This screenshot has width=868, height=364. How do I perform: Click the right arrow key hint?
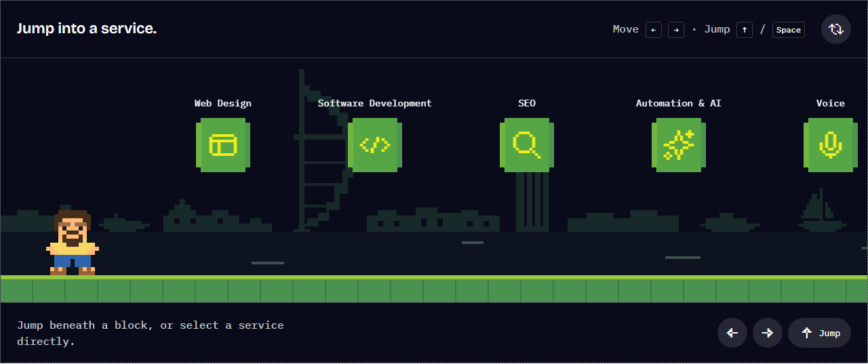pyautogui.click(x=676, y=30)
